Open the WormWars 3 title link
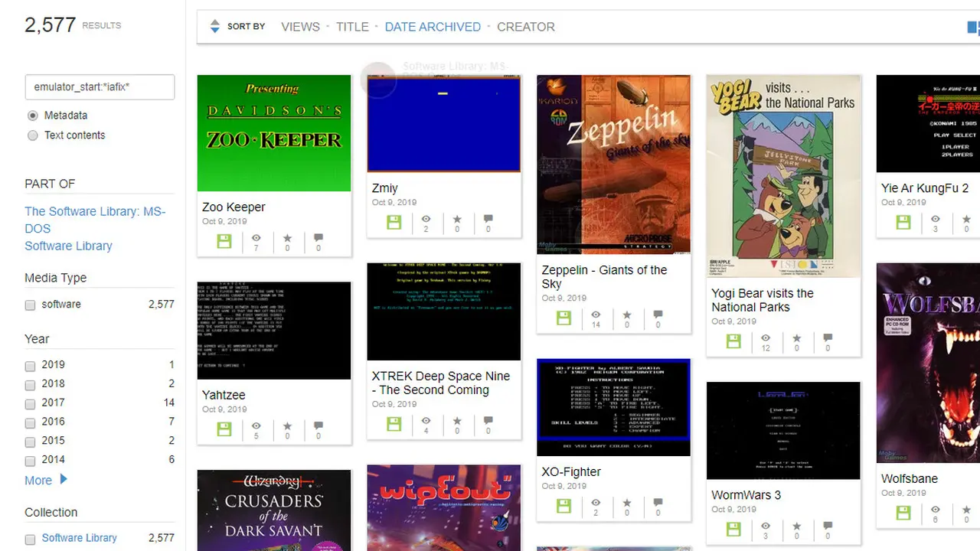This screenshot has height=551, width=980. tap(746, 494)
